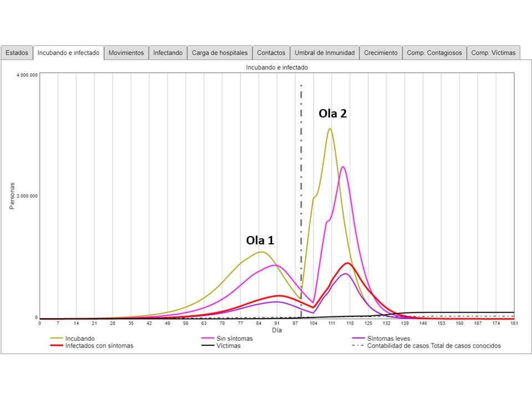Viewport: 532px width, 399px height.
Task: Open the Crecimiento tab
Action: click(x=381, y=53)
